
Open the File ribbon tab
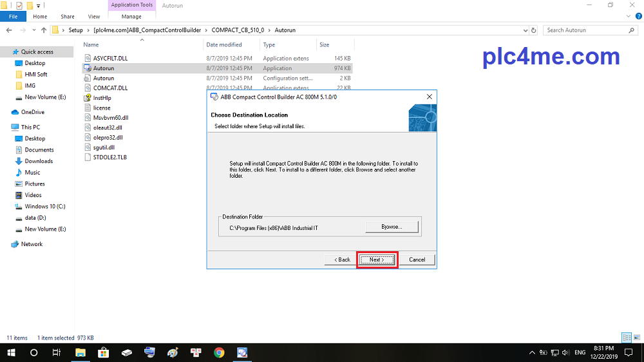13,17
